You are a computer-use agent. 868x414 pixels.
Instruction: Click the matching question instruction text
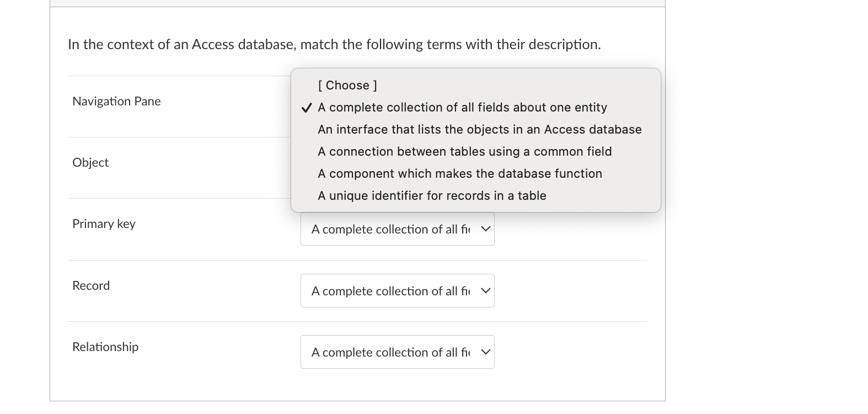[334, 44]
